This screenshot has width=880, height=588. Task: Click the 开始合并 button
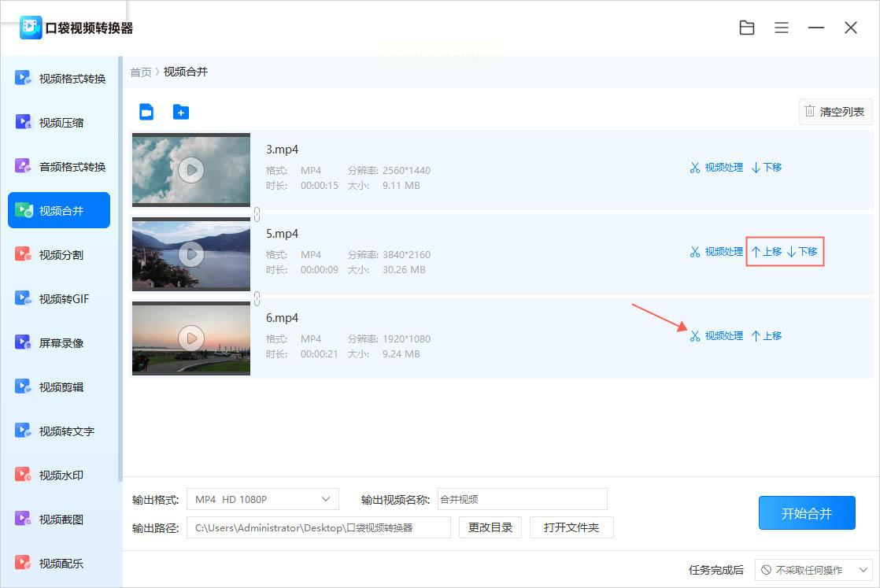807,512
